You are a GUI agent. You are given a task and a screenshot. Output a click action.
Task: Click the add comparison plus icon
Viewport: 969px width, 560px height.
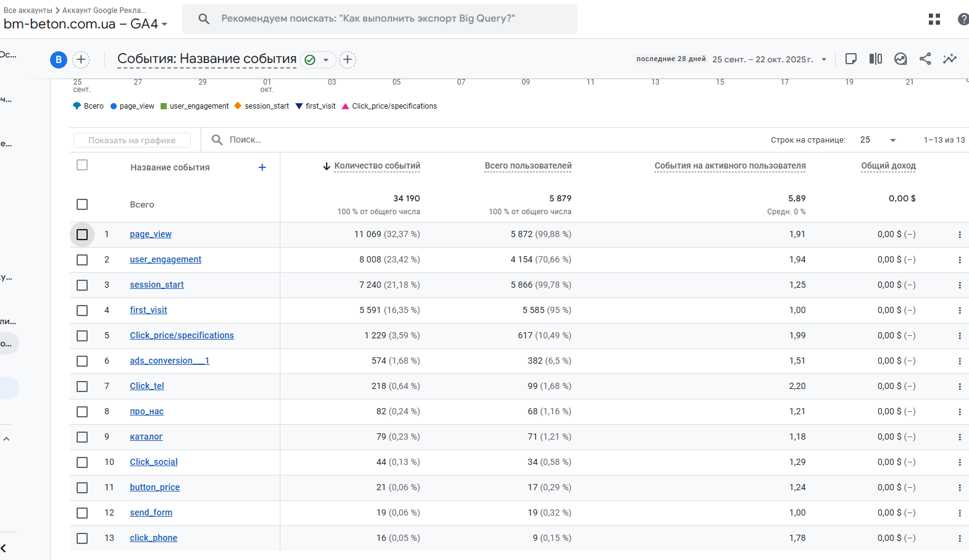tap(81, 59)
